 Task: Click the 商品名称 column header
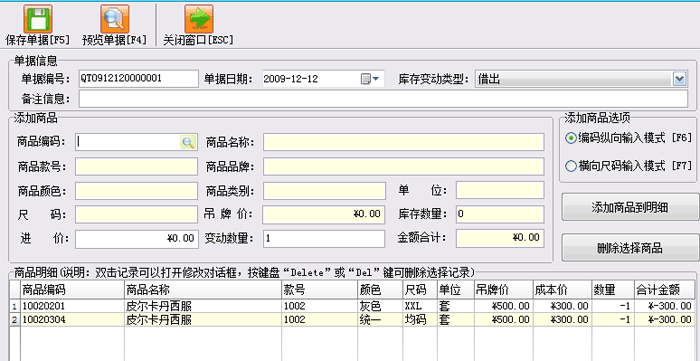tap(203, 290)
